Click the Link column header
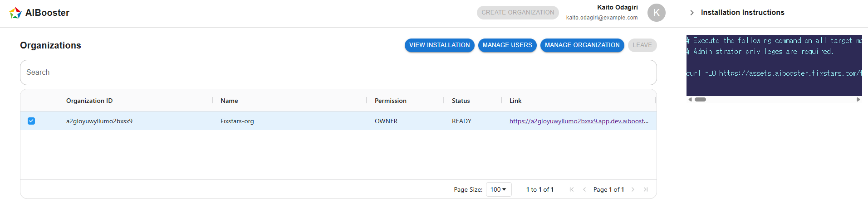Viewport: 868px width, 203px height. (515, 101)
